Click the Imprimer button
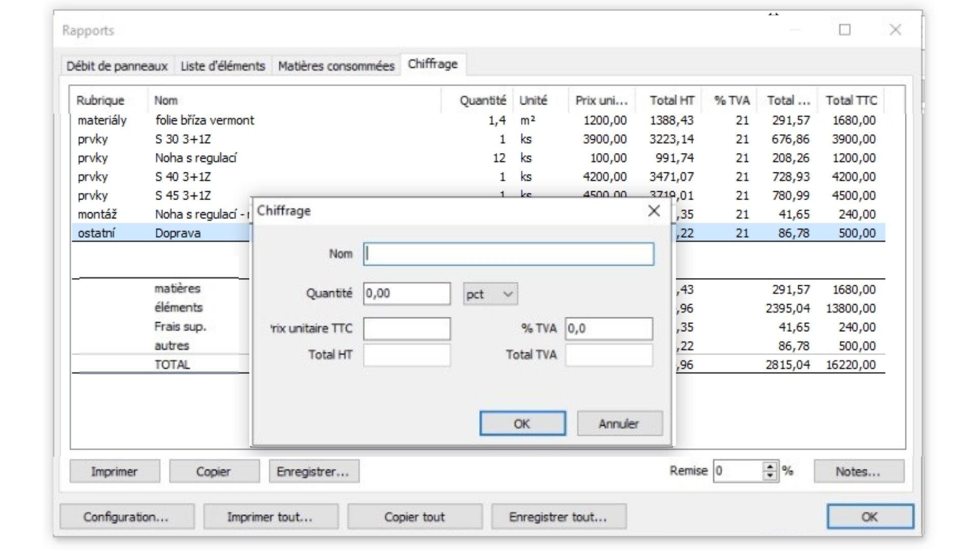This screenshot has height=551, width=980. 114,471
